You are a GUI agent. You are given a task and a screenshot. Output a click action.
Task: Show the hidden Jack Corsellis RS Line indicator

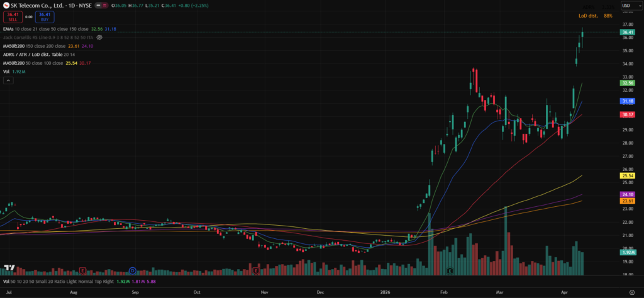(99, 38)
